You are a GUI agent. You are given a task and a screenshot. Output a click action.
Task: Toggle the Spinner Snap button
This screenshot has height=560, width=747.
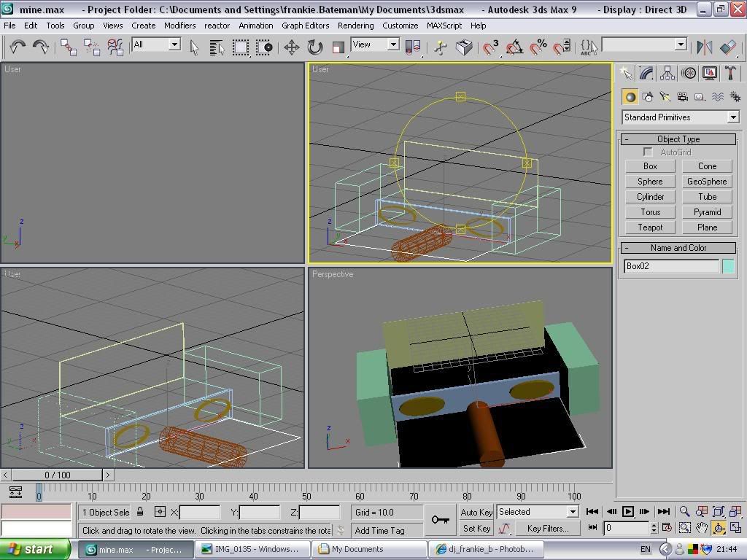(x=562, y=47)
